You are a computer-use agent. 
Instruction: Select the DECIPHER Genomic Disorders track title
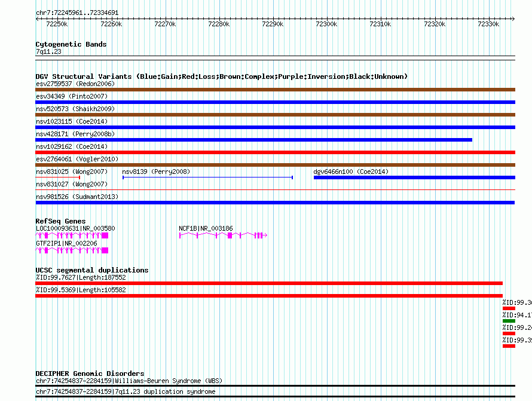(90, 374)
